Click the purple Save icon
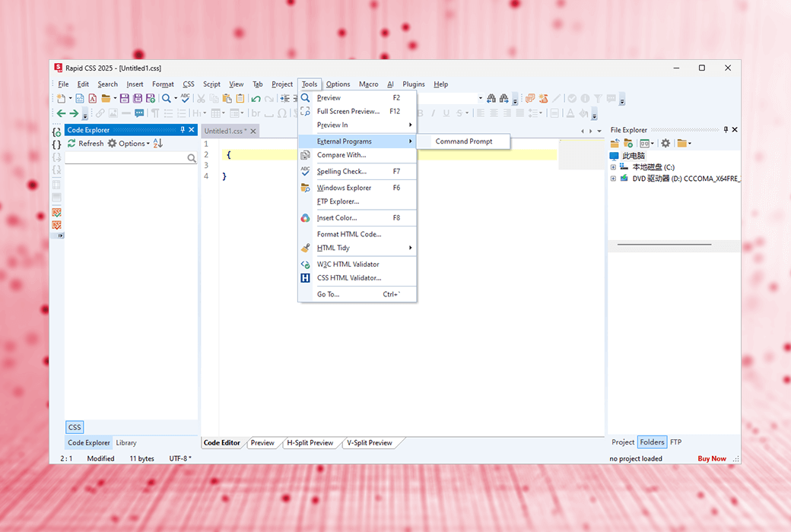Image resolution: width=791 pixels, height=532 pixels. point(125,98)
